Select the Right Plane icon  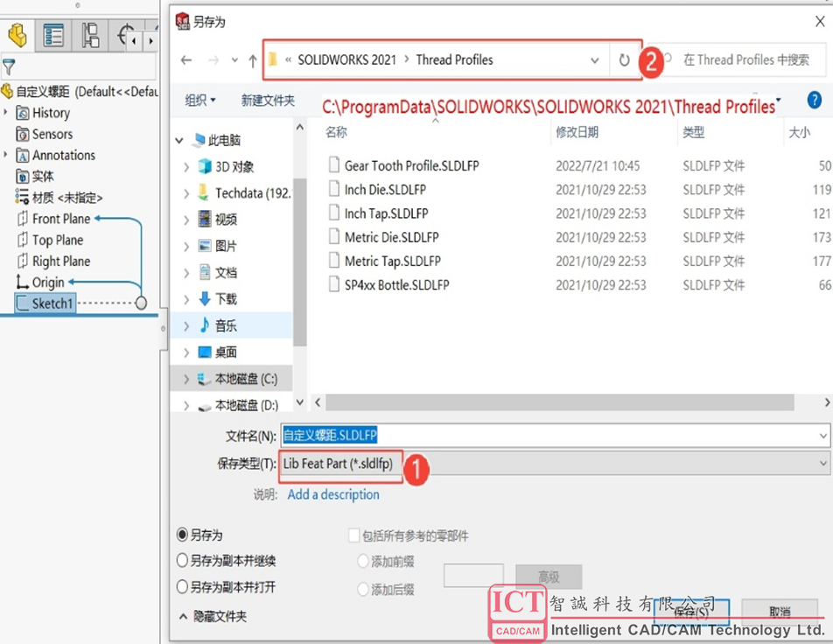point(23,261)
